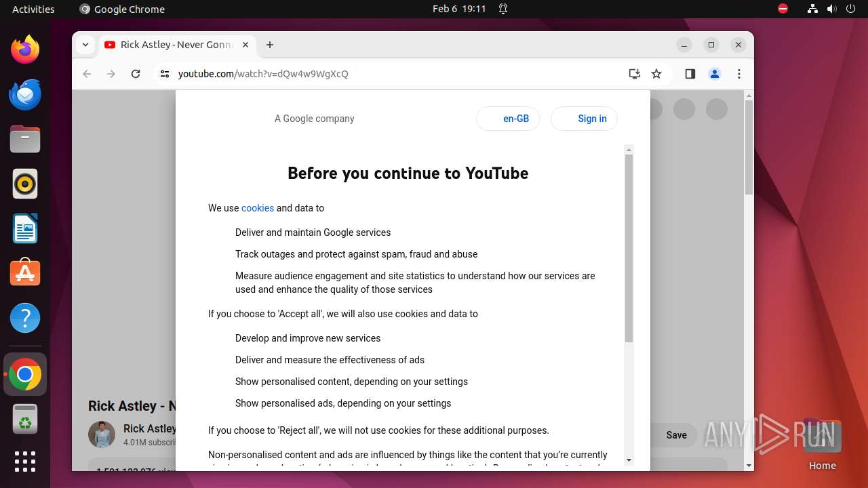Open the Help dock icon
Image resolution: width=868 pixels, height=488 pixels.
[25, 318]
